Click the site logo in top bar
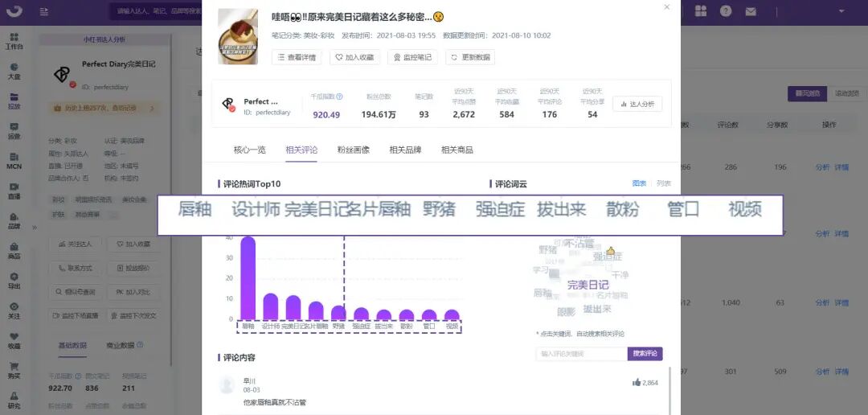The width and height of the screenshot is (868, 415). pos(14,11)
